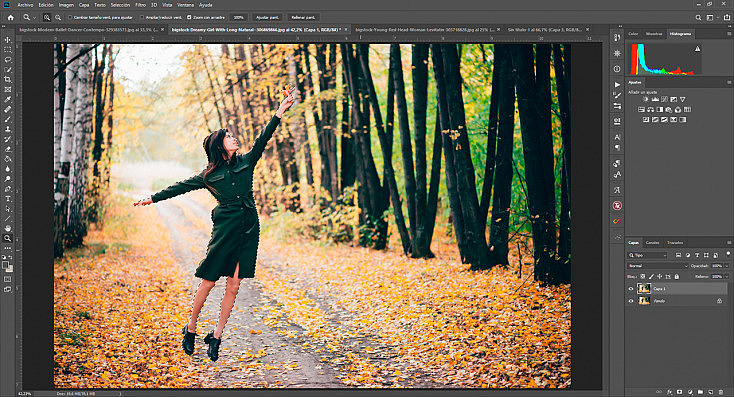Open the Relleno dropdown arrow
The width and height of the screenshot is (734, 397).
coord(726,277)
